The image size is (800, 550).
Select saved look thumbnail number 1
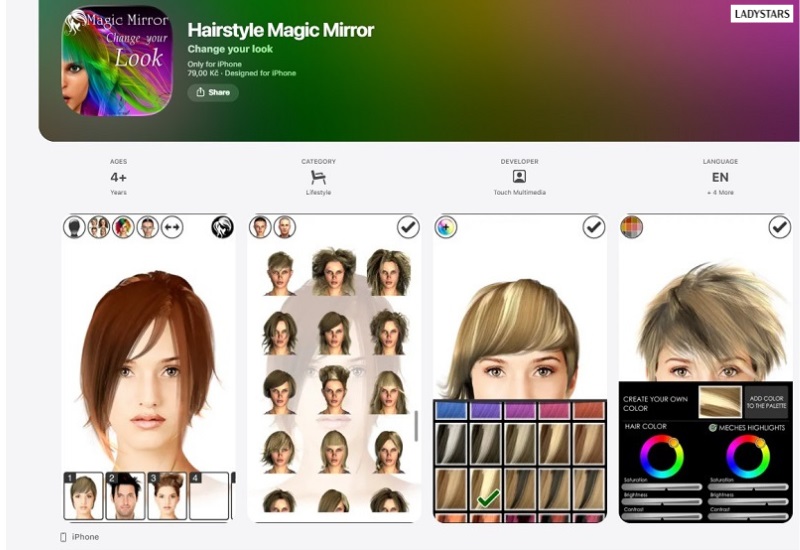pyautogui.click(x=83, y=496)
